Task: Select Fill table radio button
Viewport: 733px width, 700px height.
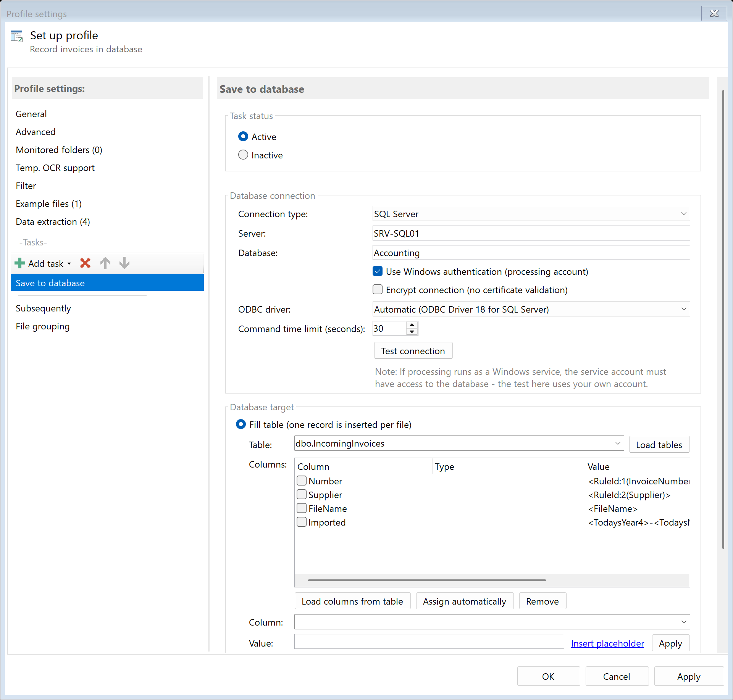Action: tap(241, 424)
